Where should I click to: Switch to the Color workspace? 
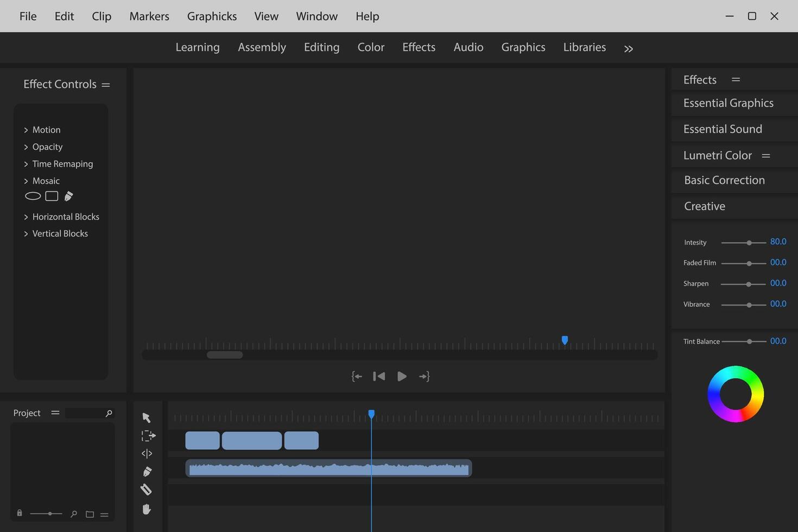(371, 47)
